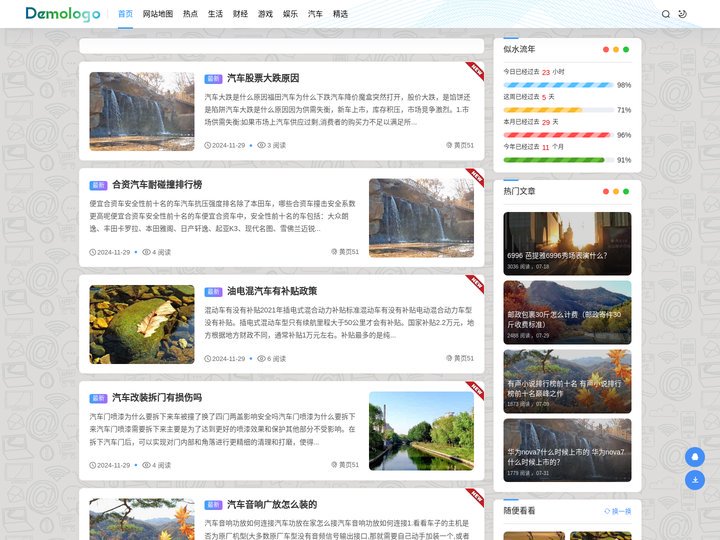This screenshot has width=720, height=540.
Task: Open article 合资汽车耐碰撞排行榜
Action: click(x=157, y=185)
